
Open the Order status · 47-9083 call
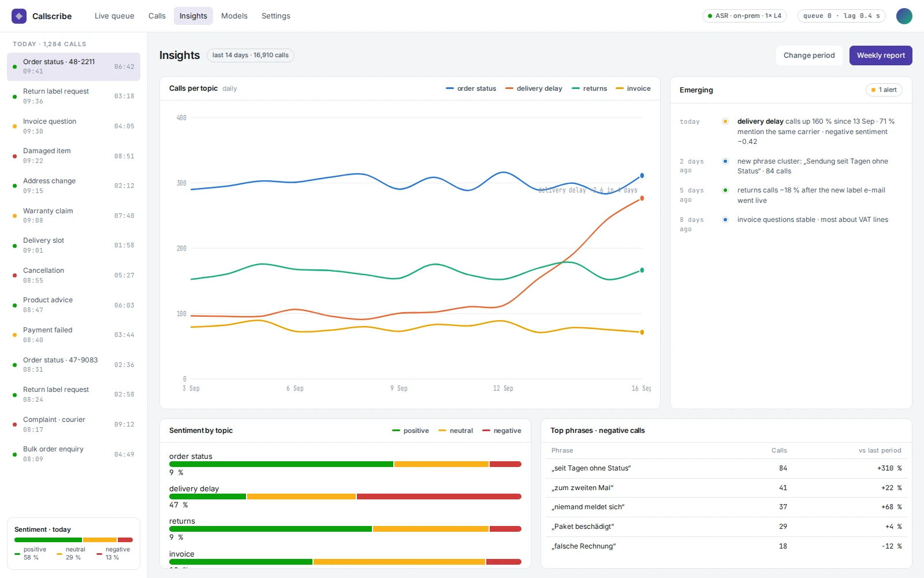click(x=73, y=365)
